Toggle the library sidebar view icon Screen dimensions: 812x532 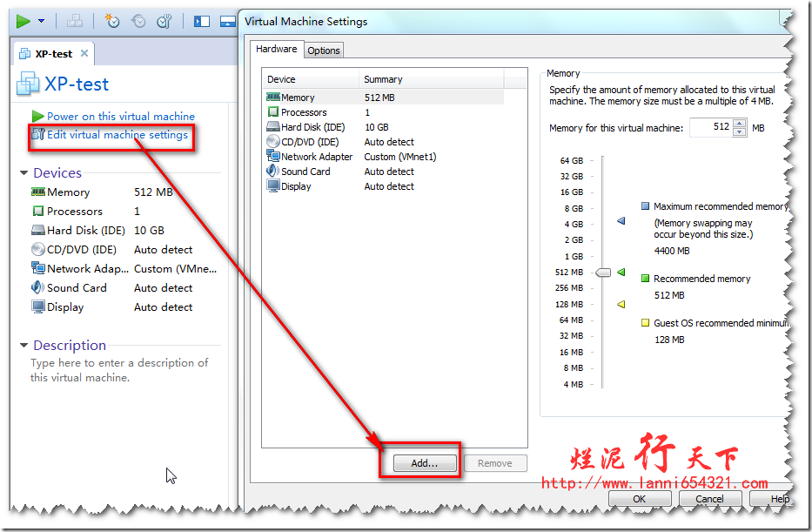(x=202, y=21)
